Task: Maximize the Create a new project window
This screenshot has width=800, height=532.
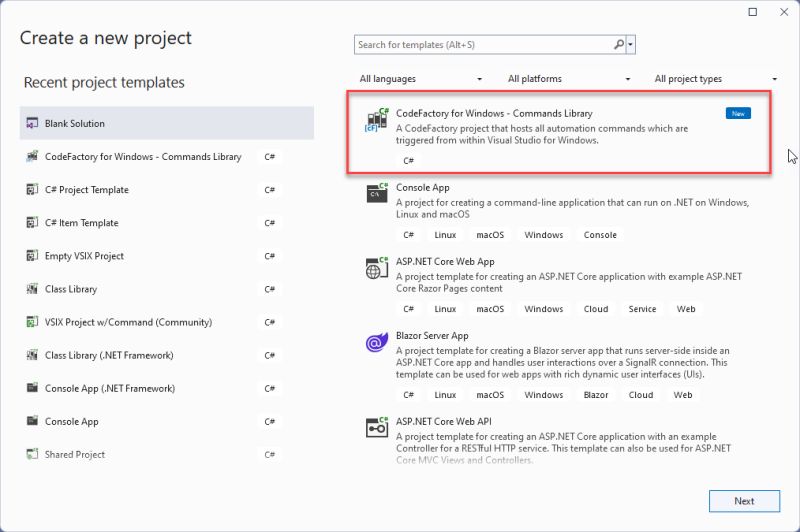Action: (753, 12)
